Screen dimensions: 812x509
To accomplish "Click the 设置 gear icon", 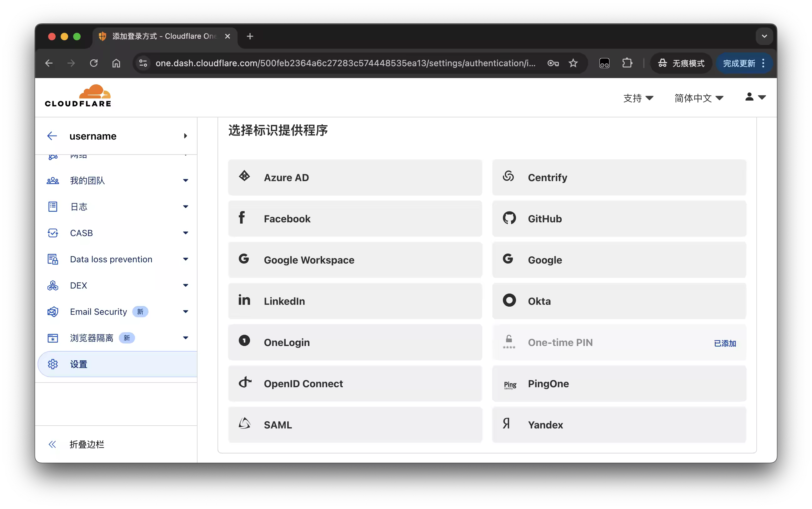I will [x=53, y=364].
